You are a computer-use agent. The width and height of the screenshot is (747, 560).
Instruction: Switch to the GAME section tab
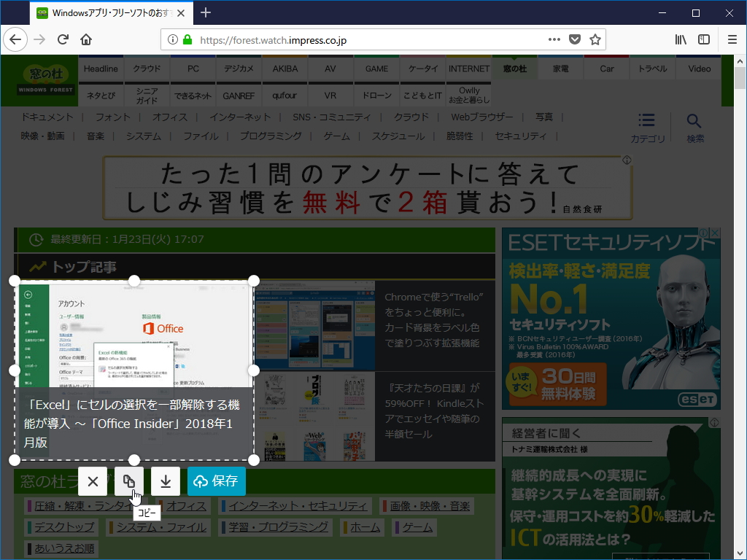(376, 68)
